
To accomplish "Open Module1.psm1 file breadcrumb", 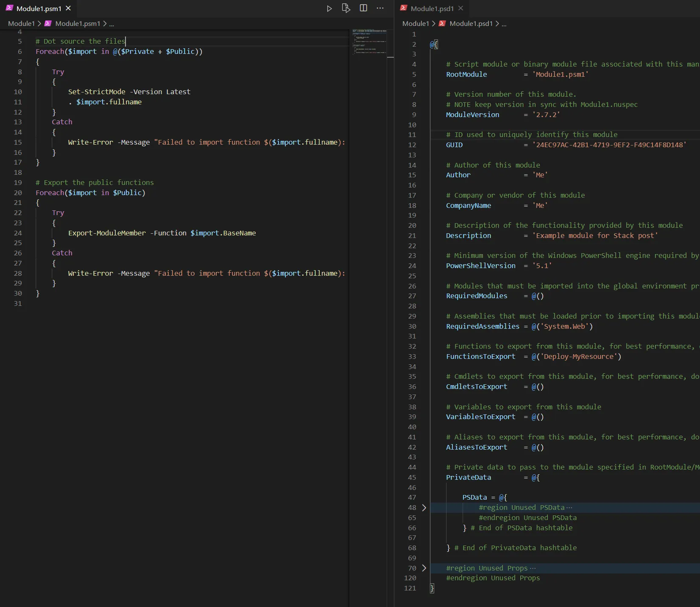I will (x=78, y=24).
